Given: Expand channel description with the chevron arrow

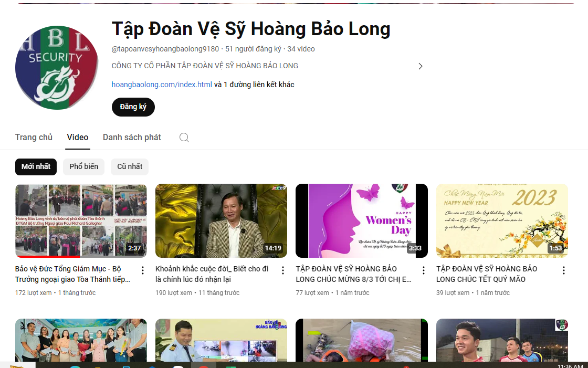Looking at the screenshot, I should (420, 66).
